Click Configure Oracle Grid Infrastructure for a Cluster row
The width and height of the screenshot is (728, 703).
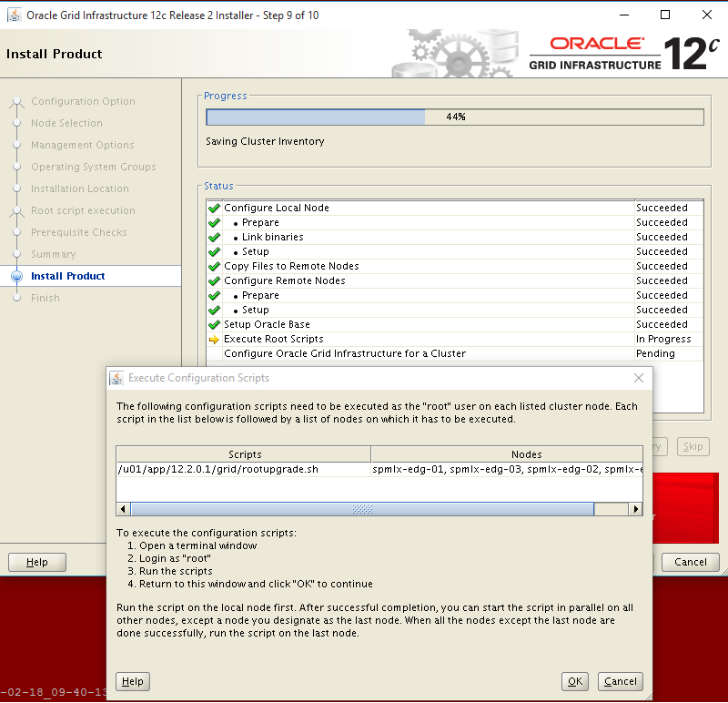click(455, 353)
